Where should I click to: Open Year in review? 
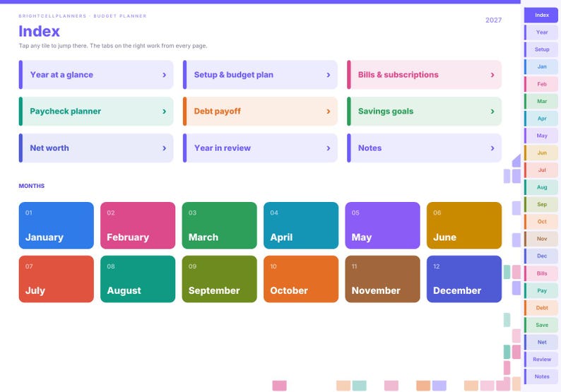[260, 148]
